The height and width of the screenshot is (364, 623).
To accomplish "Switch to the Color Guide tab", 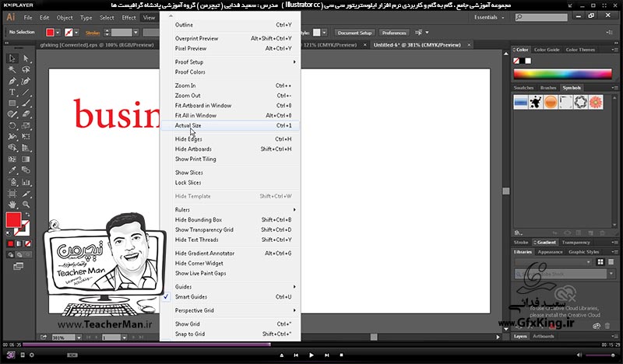I will pos(547,50).
